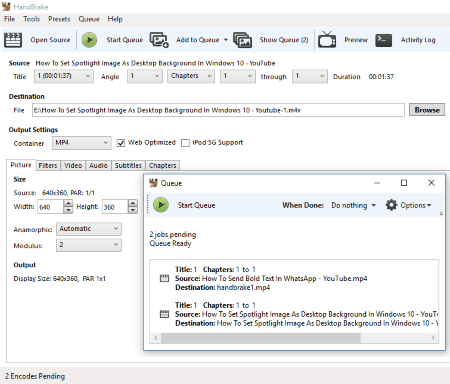Click the Open Source label
The image size is (450, 384).
tap(50, 40)
